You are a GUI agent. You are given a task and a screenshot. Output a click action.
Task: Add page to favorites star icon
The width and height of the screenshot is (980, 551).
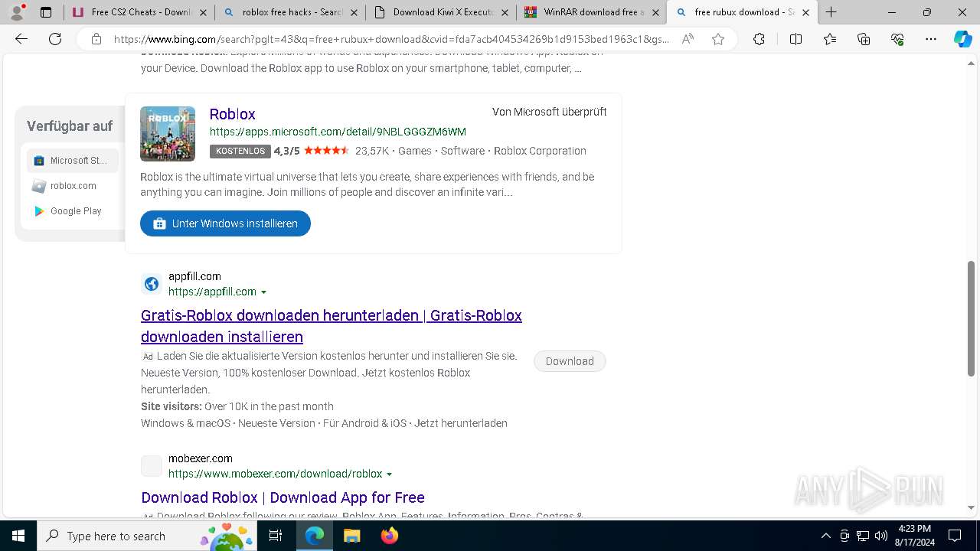718,39
